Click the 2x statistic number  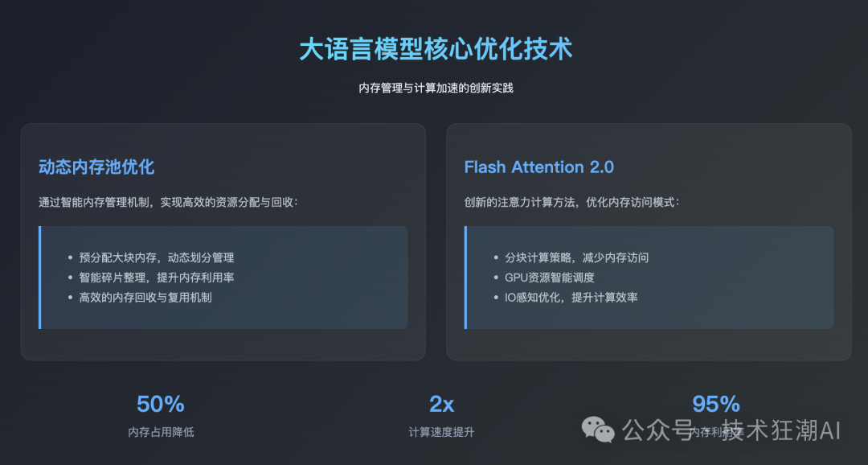[441, 404]
